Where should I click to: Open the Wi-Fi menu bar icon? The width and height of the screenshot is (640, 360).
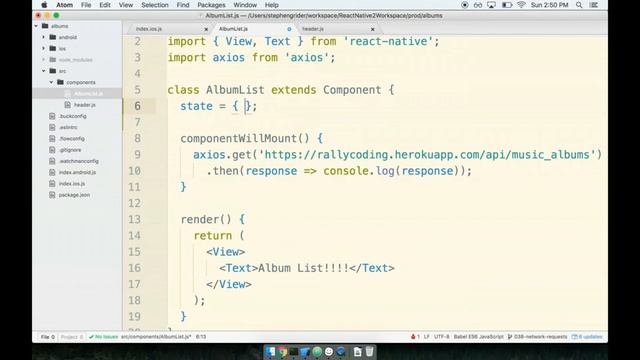[x=521, y=5]
